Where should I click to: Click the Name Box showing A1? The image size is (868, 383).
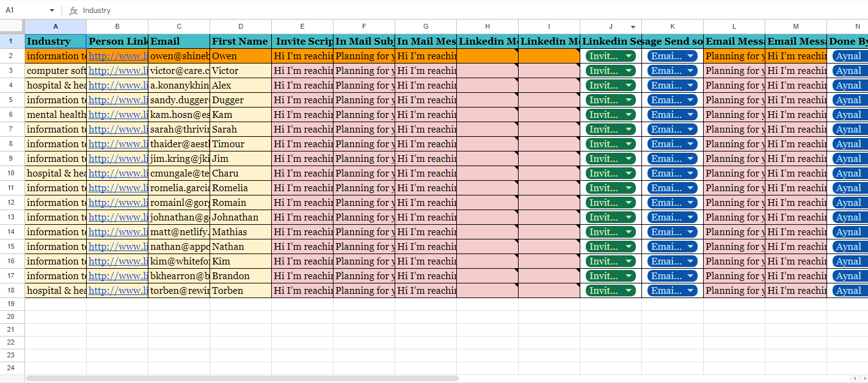point(24,10)
